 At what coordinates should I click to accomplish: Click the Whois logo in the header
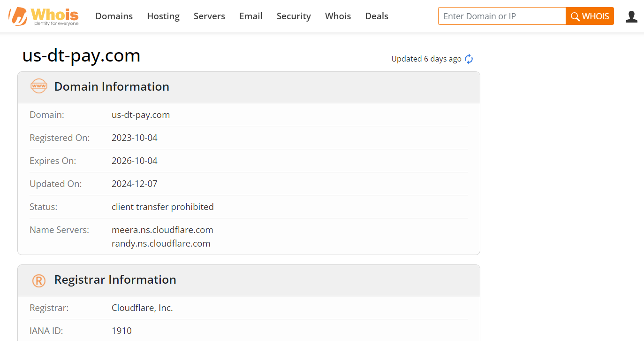(x=44, y=16)
